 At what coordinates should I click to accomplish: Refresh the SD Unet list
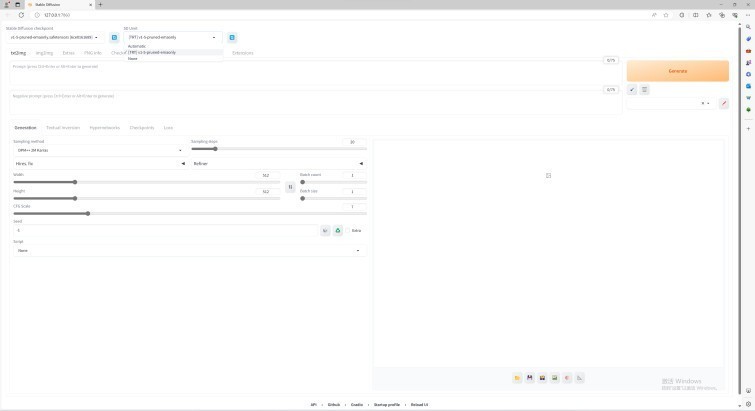pos(232,38)
